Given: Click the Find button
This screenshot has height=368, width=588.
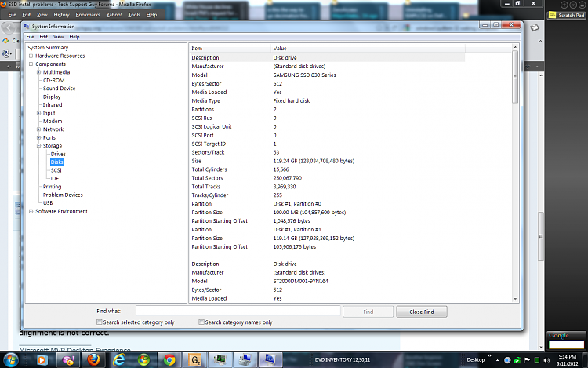Looking at the screenshot, I should point(368,312).
